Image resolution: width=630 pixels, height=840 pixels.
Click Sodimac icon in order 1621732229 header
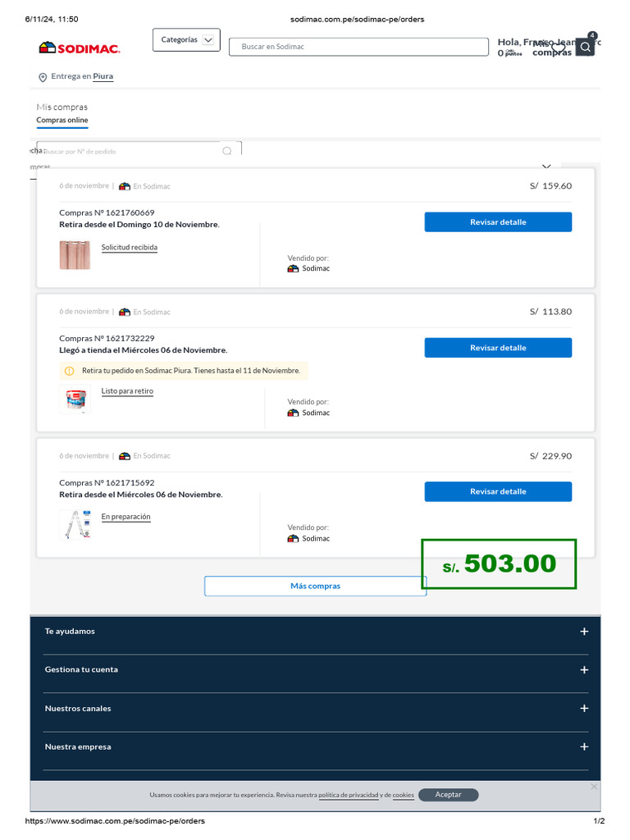125,312
